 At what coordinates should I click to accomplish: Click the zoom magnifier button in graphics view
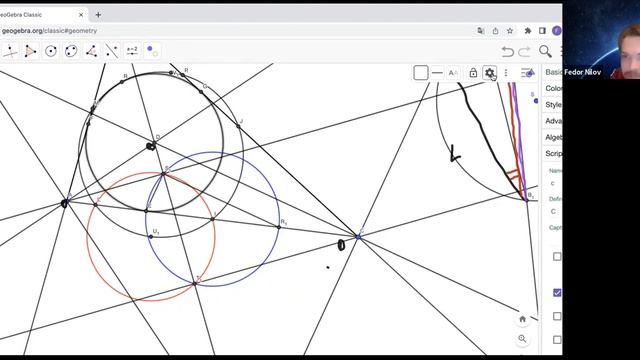click(522, 339)
